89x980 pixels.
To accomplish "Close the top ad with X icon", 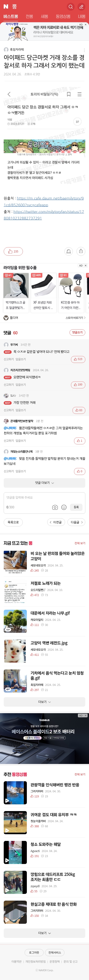I will [86, 24].
